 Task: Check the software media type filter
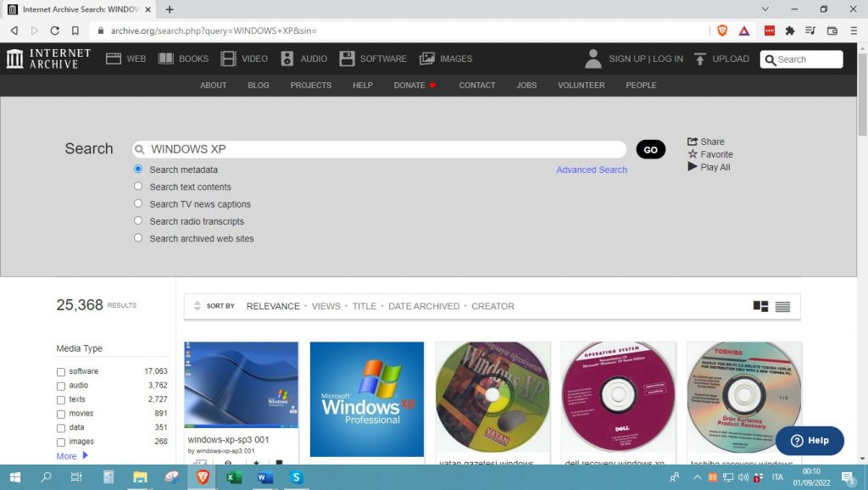point(60,371)
